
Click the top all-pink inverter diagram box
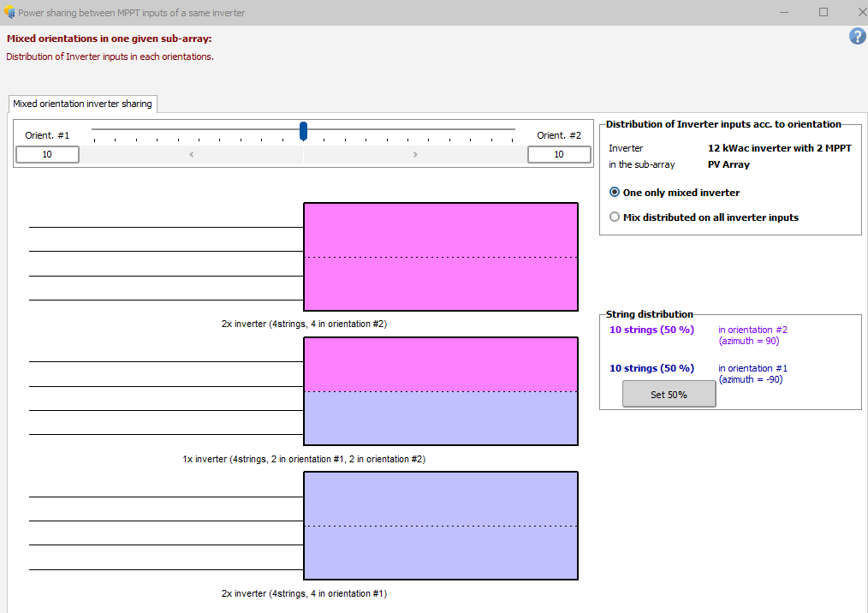[x=441, y=257]
